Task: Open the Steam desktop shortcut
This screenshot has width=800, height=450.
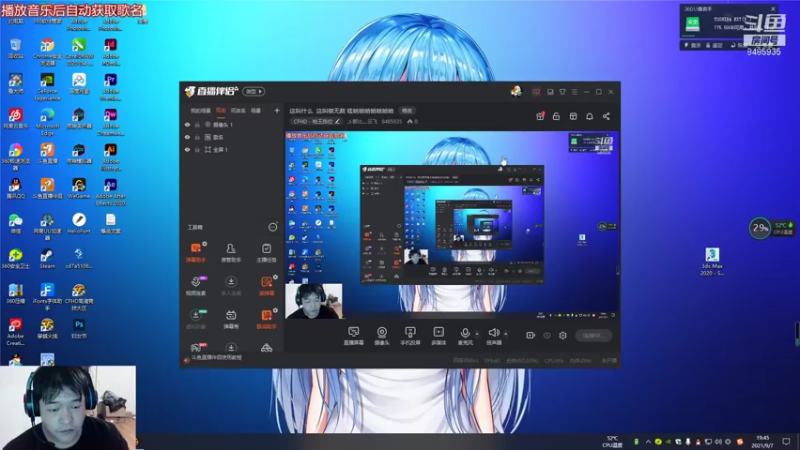Action: [47, 258]
